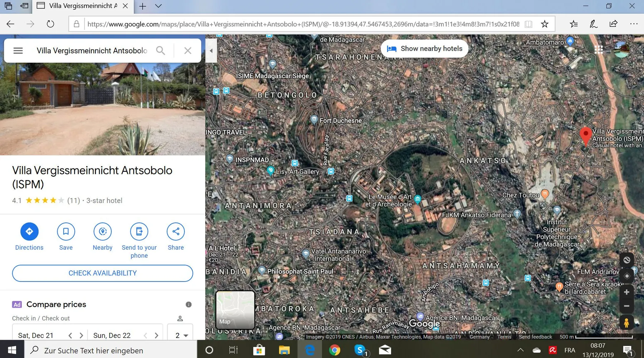This screenshot has height=358, width=644.
Task: Open Mail app from taskbar
Action: 385,350
